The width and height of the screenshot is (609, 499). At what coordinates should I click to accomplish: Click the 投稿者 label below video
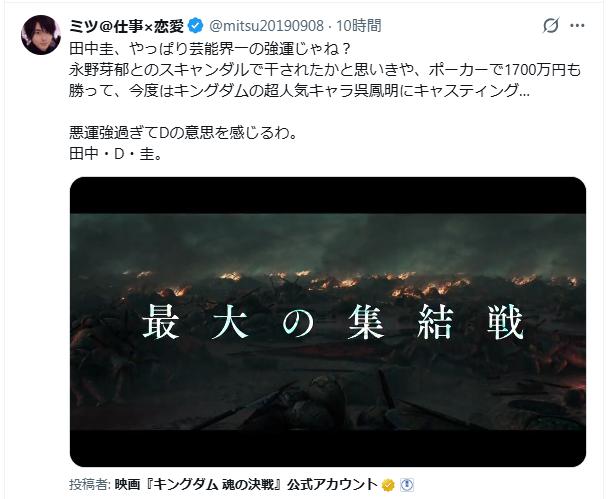coord(90,484)
